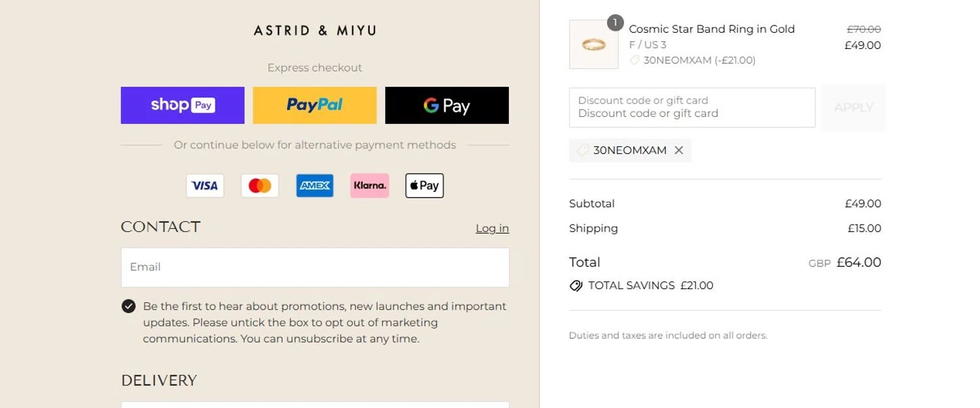Remove the 30NEOMXAM discount code
Image resolution: width=980 pixels, height=408 pixels.
679,150
